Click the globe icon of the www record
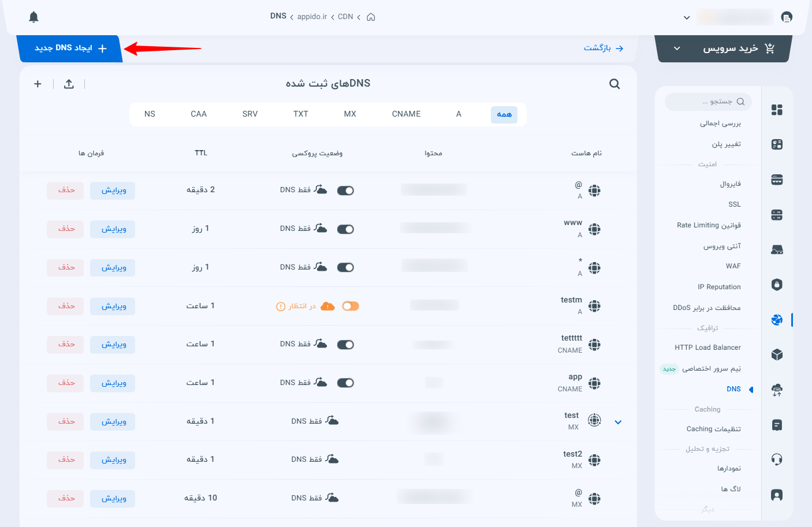This screenshot has width=812, height=527. click(594, 229)
